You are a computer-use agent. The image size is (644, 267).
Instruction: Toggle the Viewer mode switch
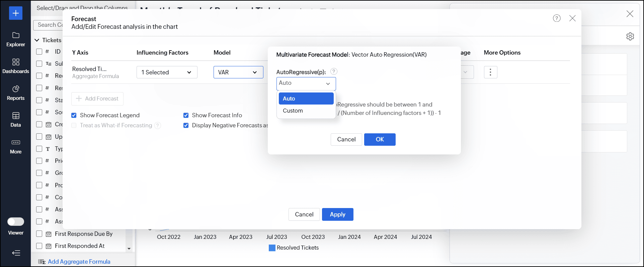coord(15,222)
